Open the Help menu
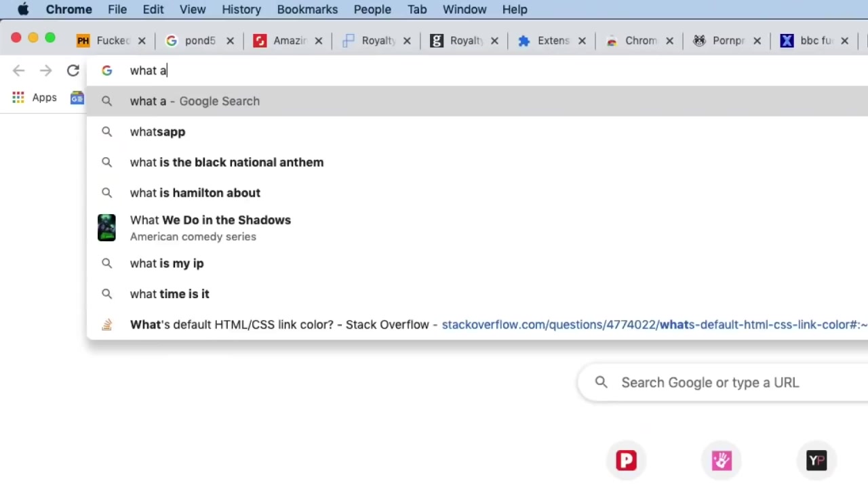 coord(515,9)
